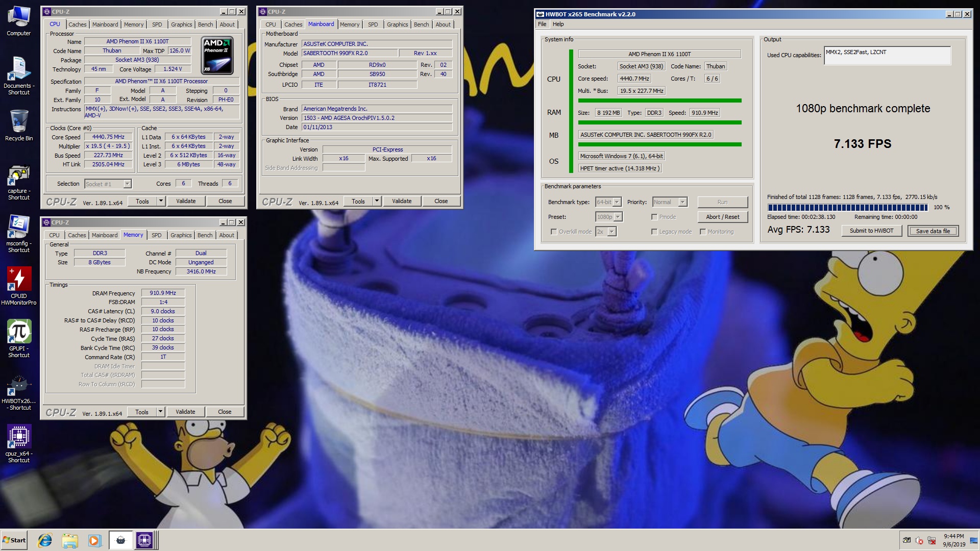Open Windows Media Player on taskbar

coord(94,540)
